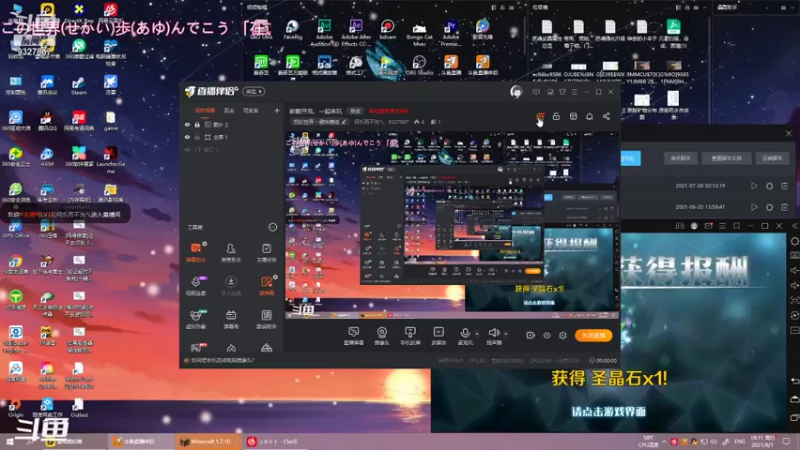
Task: Open the hamburger menu in title bar
Action: pyautogui.click(x=574, y=92)
